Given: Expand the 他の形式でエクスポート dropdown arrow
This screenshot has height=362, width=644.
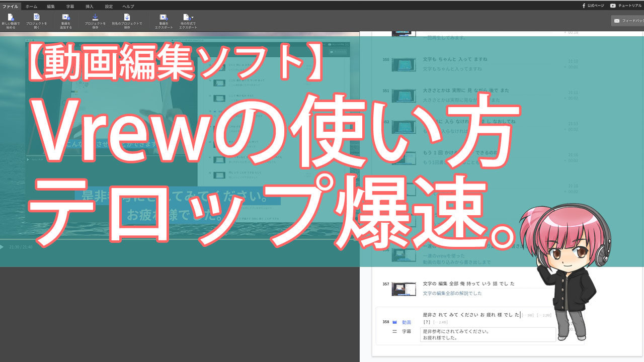Looking at the screenshot, I should point(192,18).
